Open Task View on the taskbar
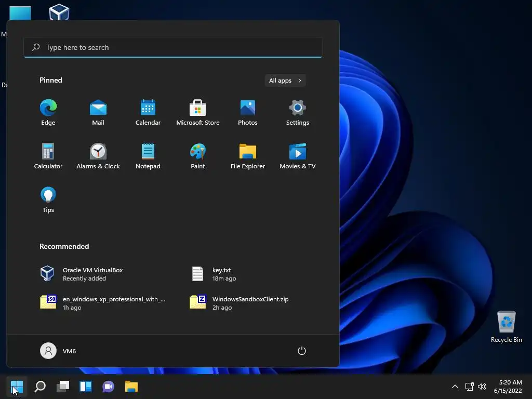The height and width of the screenshot is (399, 532). click(x=63, y=387)
